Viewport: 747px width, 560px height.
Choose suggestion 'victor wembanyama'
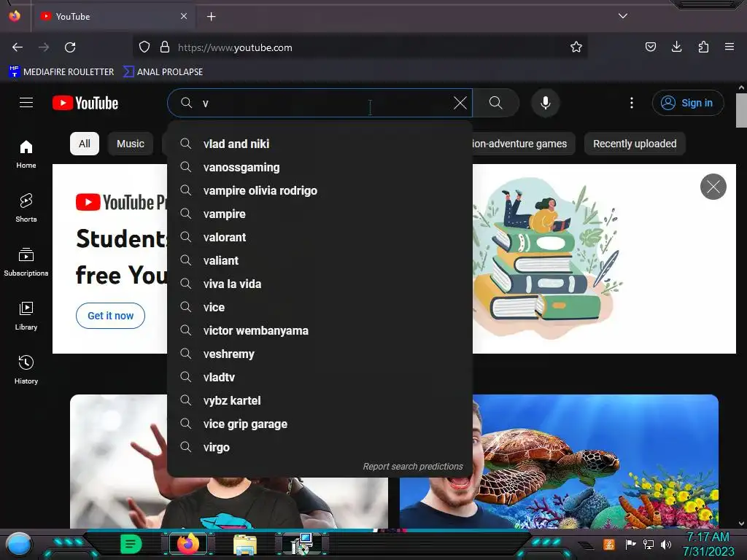coord(320,330)
